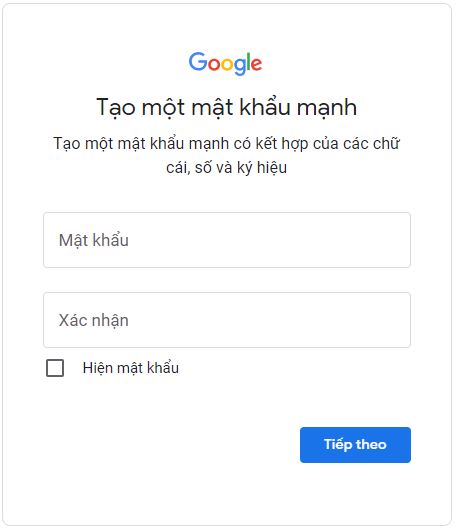Viewport: 456px width, 531px height.
Task: Click the yellow letter o in Google logo
Action: point(228,64)
